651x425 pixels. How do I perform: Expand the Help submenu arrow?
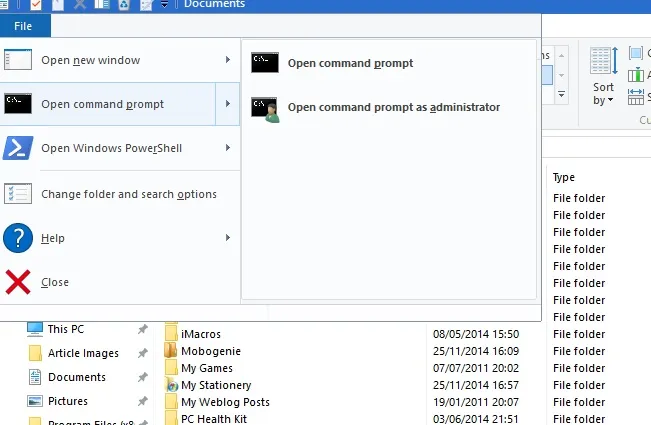click(228, 237)
